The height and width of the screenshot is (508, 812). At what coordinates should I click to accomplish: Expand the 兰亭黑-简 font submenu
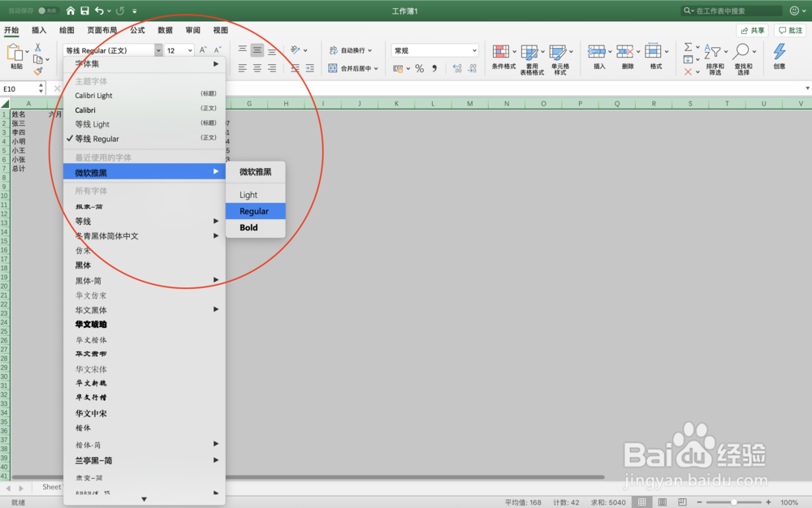144,460
